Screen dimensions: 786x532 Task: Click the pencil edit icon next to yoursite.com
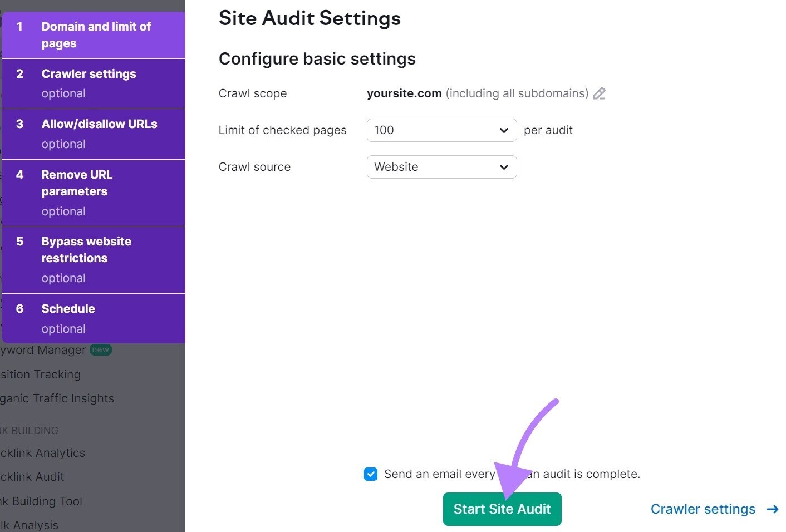tap(600, 93)
